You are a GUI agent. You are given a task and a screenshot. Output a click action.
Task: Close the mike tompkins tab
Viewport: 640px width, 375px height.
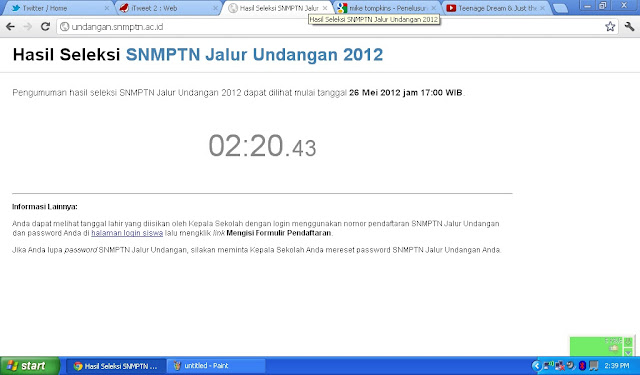click(x=433, y=8)
